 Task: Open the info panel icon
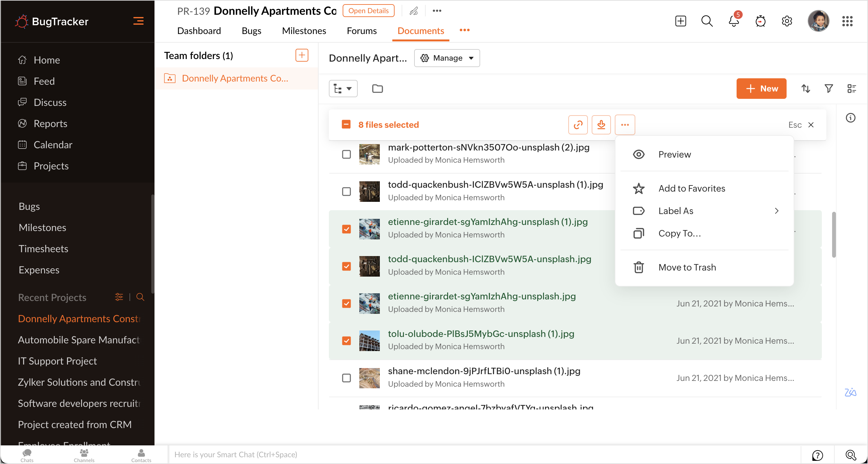point(850,118)
